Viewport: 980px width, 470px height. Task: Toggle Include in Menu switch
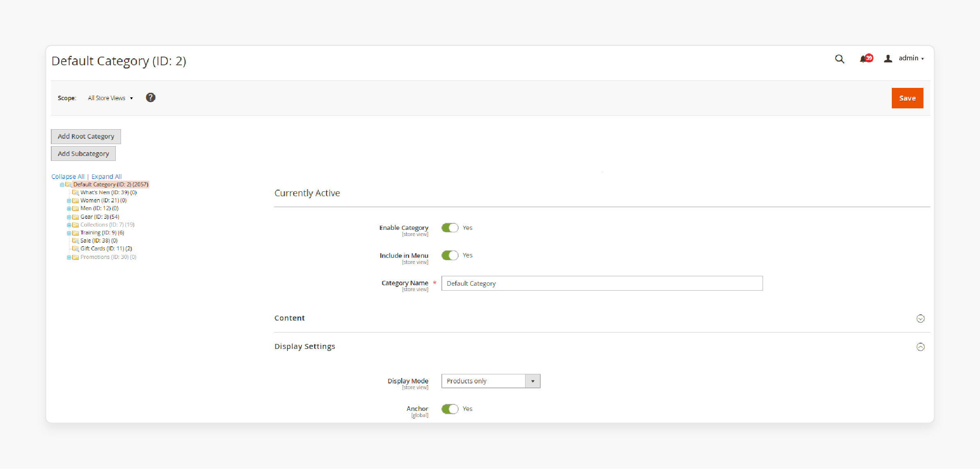450,255
